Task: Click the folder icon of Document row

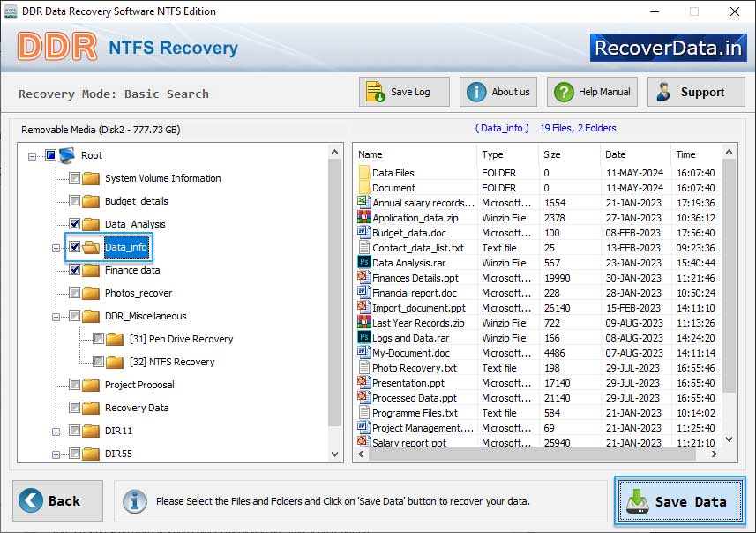Action: [x=364, y=187]
